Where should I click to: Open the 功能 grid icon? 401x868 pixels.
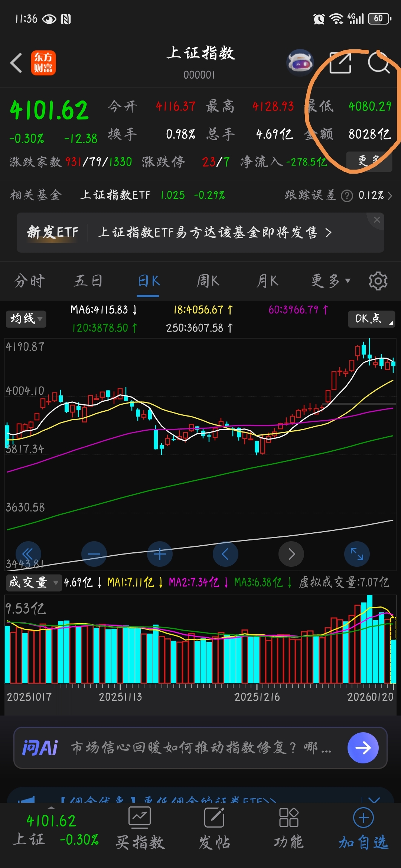point(288,818)
